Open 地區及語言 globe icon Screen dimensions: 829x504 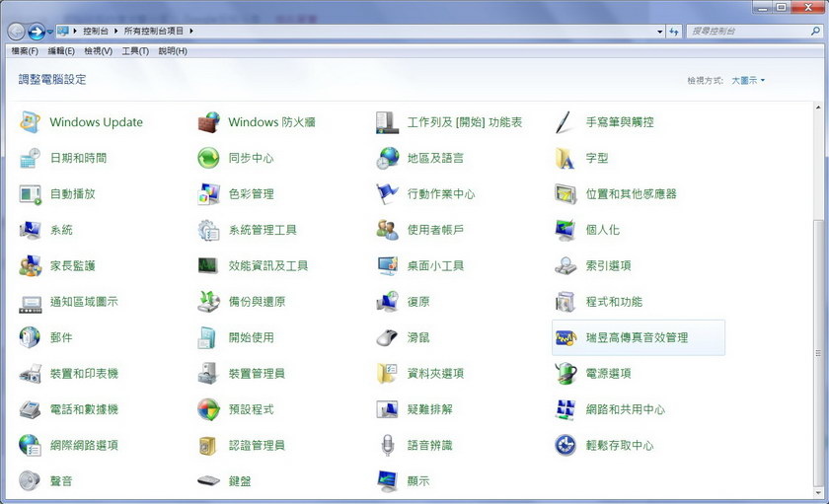pos(387,158)
